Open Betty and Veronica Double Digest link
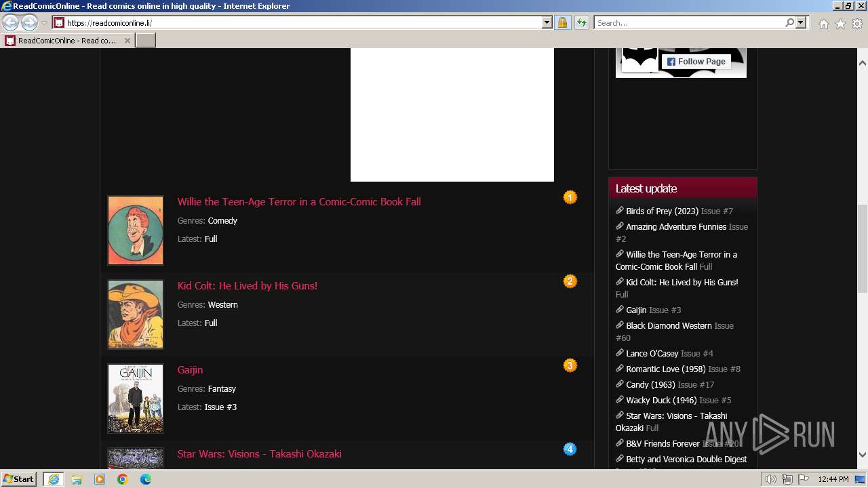 (686, 459)
